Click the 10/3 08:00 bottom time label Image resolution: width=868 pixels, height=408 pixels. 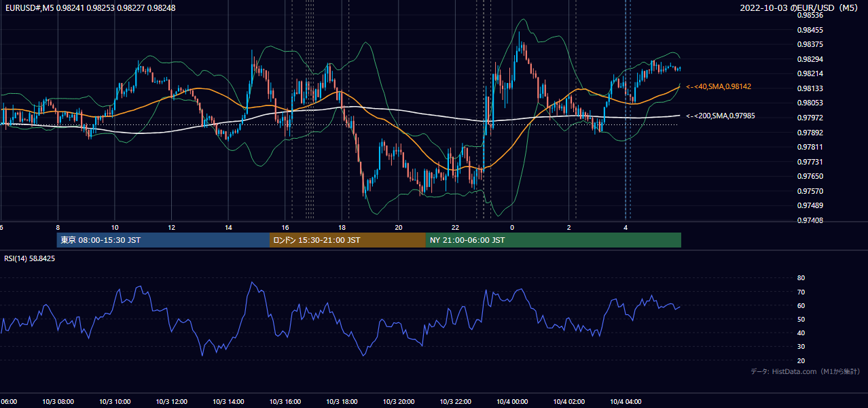[58, 402]
